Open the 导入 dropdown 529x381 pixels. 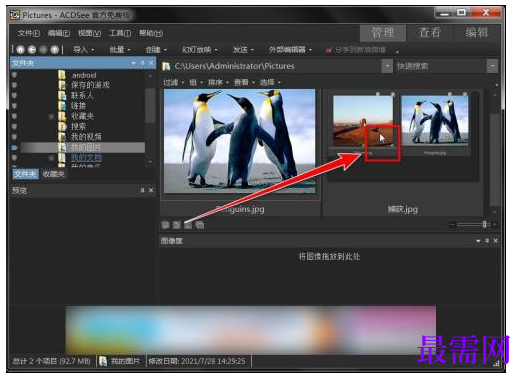click(x=84, y=50)
